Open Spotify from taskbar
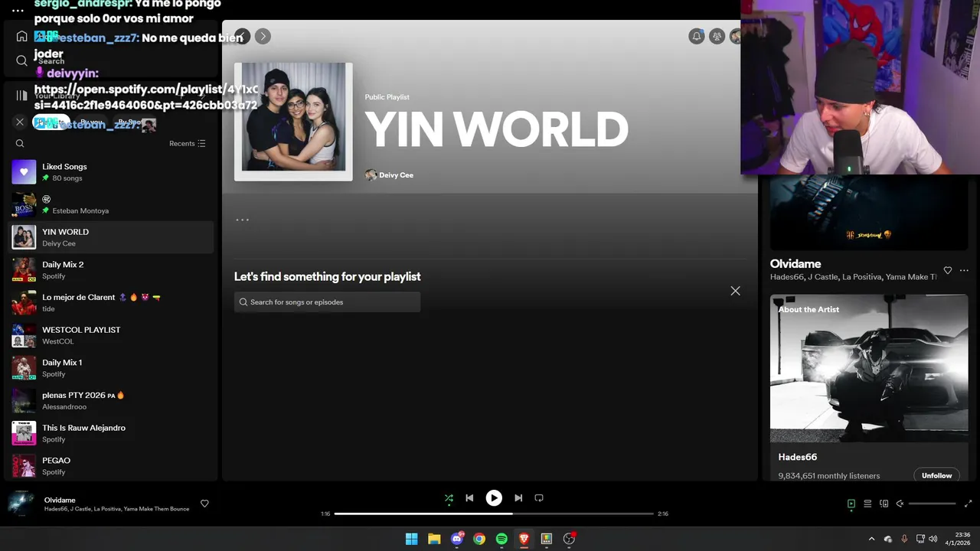980x551 pixels. coord(501,539)
